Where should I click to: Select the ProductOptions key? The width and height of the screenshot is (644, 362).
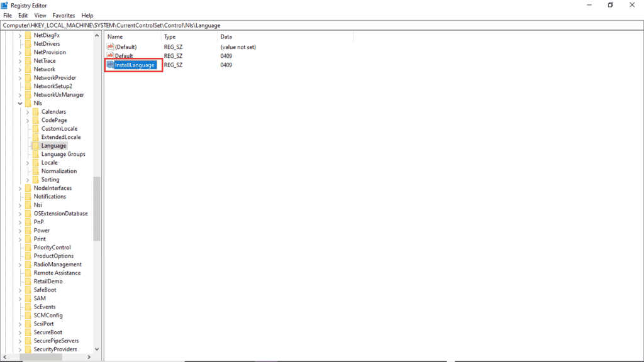(53, 256)
